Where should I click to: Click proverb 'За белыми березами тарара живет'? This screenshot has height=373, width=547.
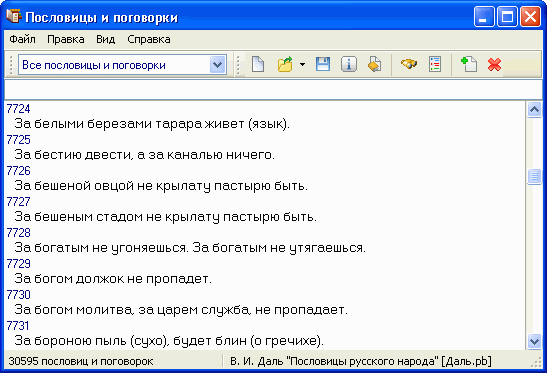152,124
